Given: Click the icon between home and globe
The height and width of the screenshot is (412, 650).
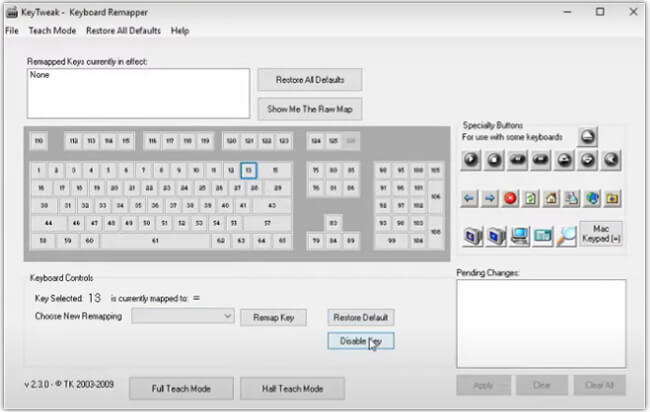Looking at the screenshot, I should pos(572,199).
